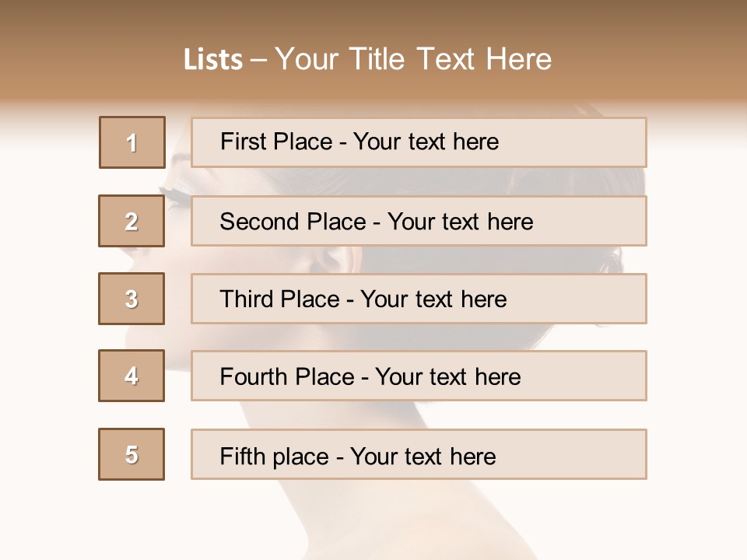Screen dimensions: 747x560
Task: Click the number 5 box
Action: click(x=132, y=454)
